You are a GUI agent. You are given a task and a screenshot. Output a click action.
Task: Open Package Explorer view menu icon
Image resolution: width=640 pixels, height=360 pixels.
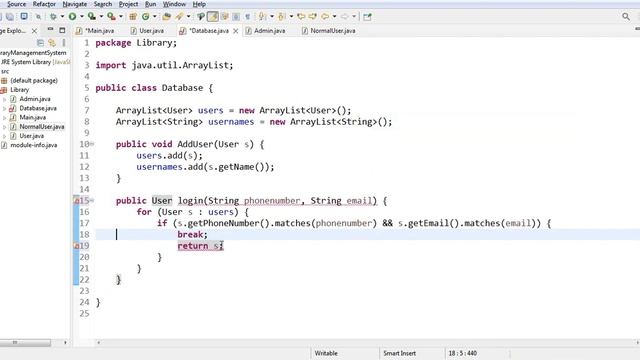64,42
